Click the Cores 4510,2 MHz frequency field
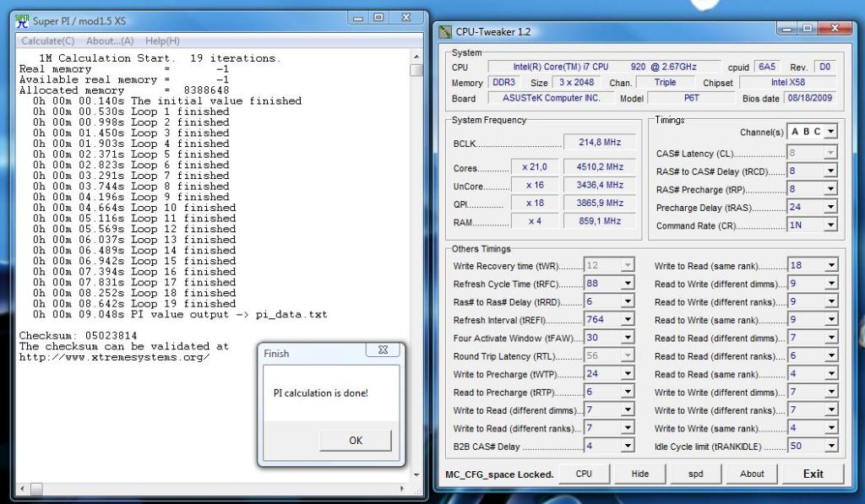Screen dimensions: 865x504 tap(600, 167)
